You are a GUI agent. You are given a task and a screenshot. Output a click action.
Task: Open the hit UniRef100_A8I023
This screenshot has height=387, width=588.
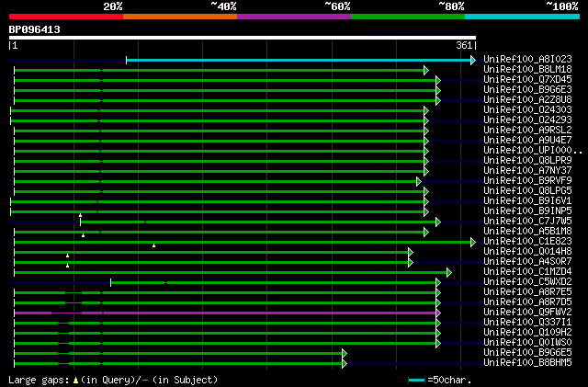527,60
